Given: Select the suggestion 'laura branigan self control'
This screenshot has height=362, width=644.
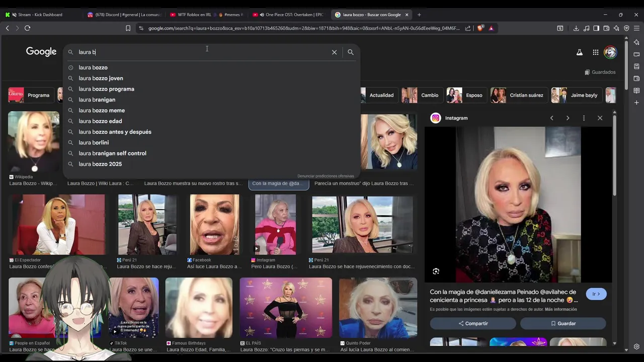Looking at the screenshot, I should point(211,153).
